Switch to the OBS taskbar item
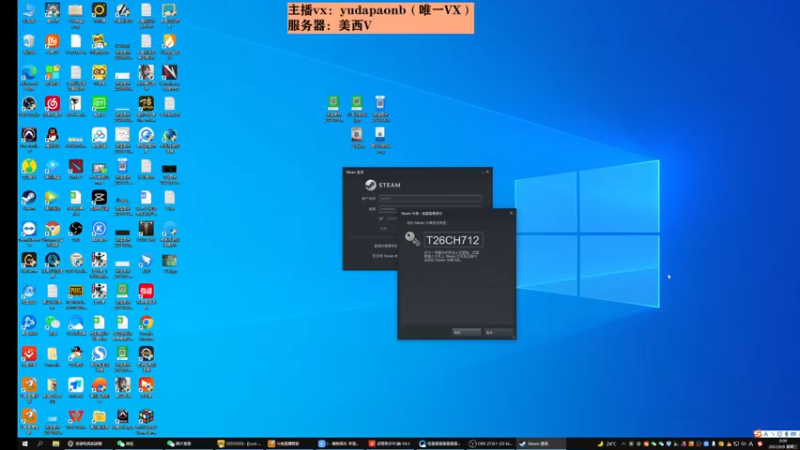 [x=491, y=444]
